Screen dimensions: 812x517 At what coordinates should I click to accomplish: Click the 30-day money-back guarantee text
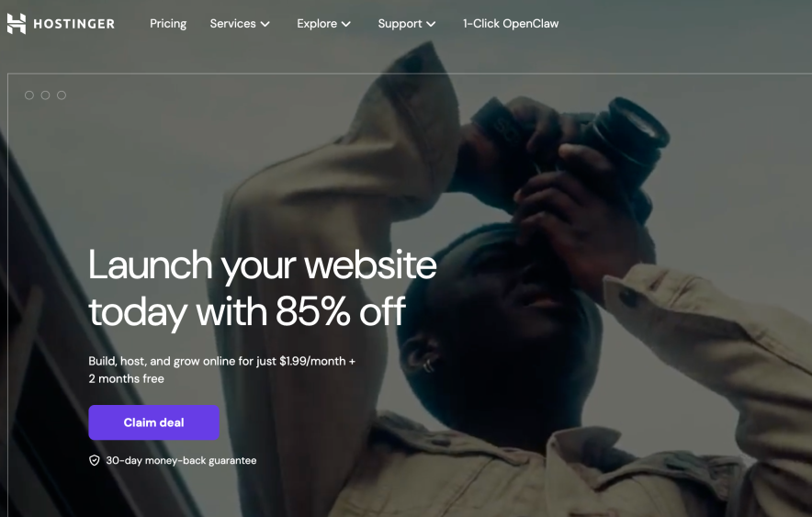(181, 461)
